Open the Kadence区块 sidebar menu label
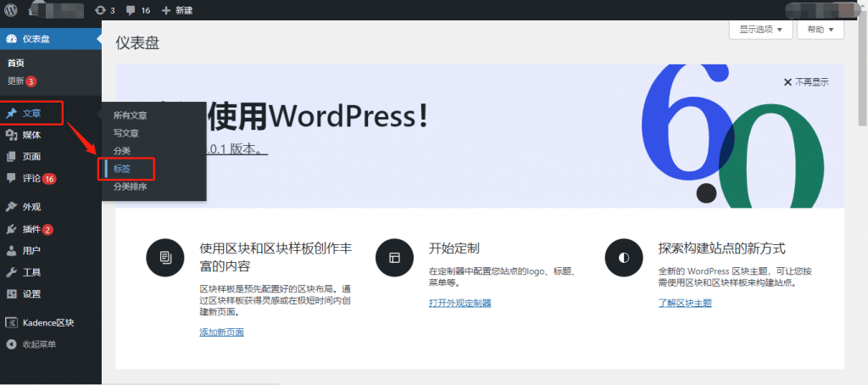The height and width of the screenshot is (385, 868). pos(48,323)
